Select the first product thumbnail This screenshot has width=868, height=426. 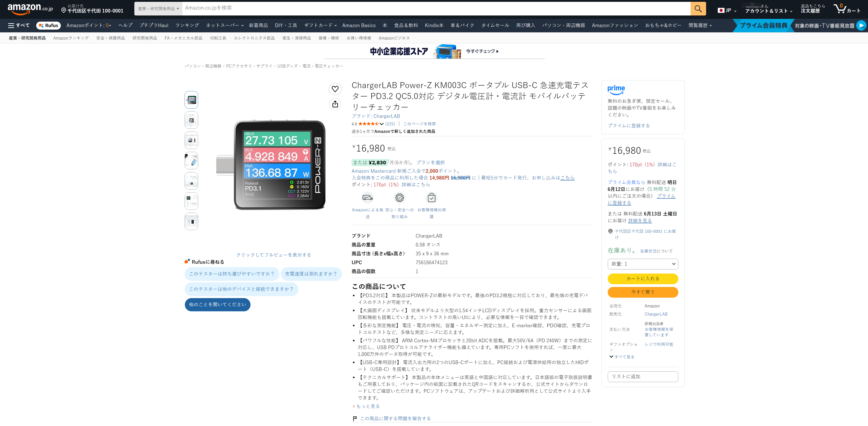tap(191, 100)
